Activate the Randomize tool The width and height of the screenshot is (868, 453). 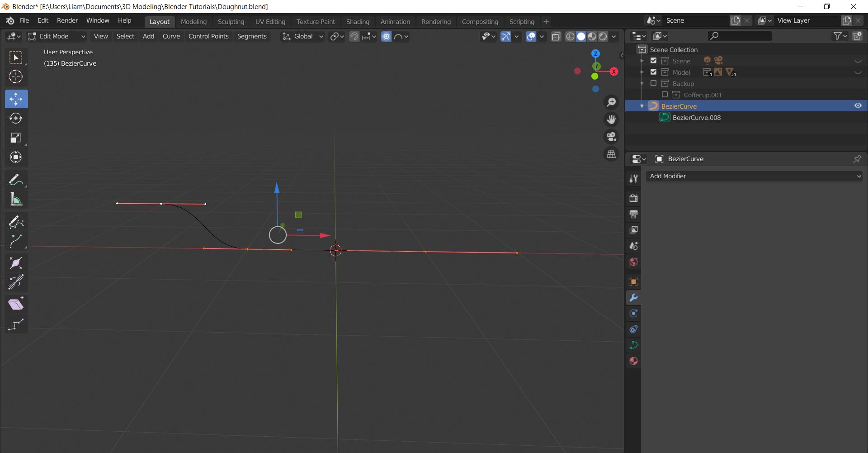point(16,324)
